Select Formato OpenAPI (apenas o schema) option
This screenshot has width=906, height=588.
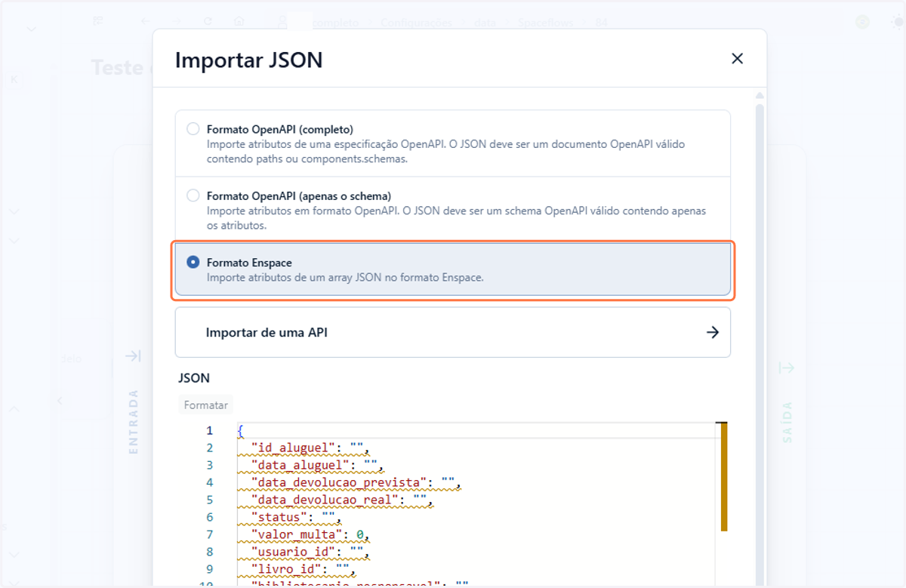tap(193, 195)
